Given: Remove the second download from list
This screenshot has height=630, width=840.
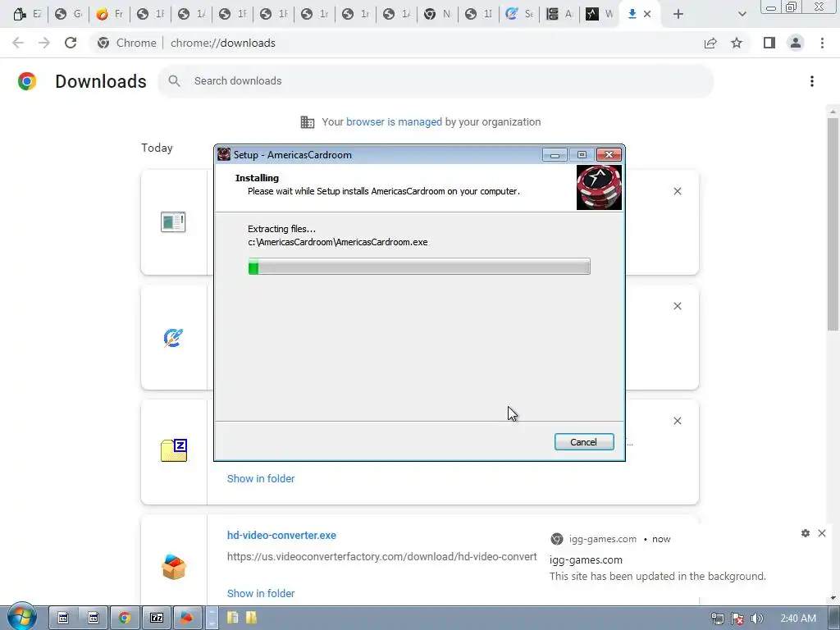Looking at the screenshot, I should pyautogui.click(x=677, y=306).
